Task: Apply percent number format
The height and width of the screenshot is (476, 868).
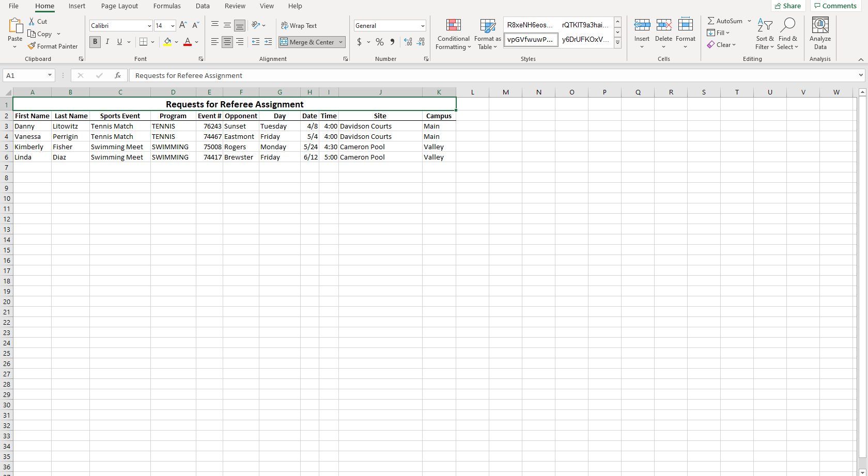Action: coord(379,42)
